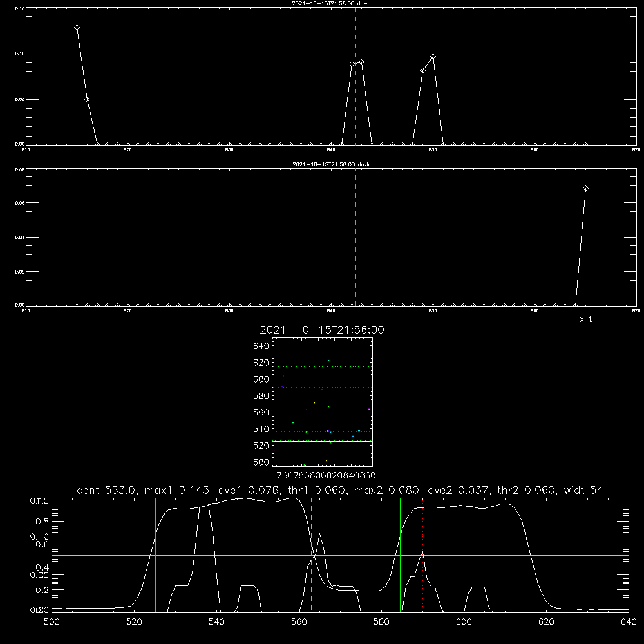Click the '560' label on the bottom plot x-axis
Viewport: 644px width, 644px height.
click(x=299, y=622)
